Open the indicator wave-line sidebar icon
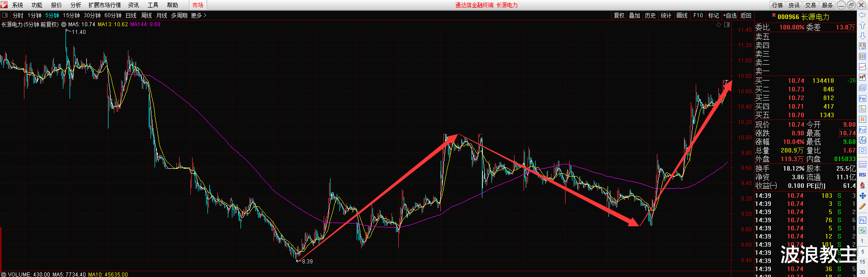 coord(863,164)
